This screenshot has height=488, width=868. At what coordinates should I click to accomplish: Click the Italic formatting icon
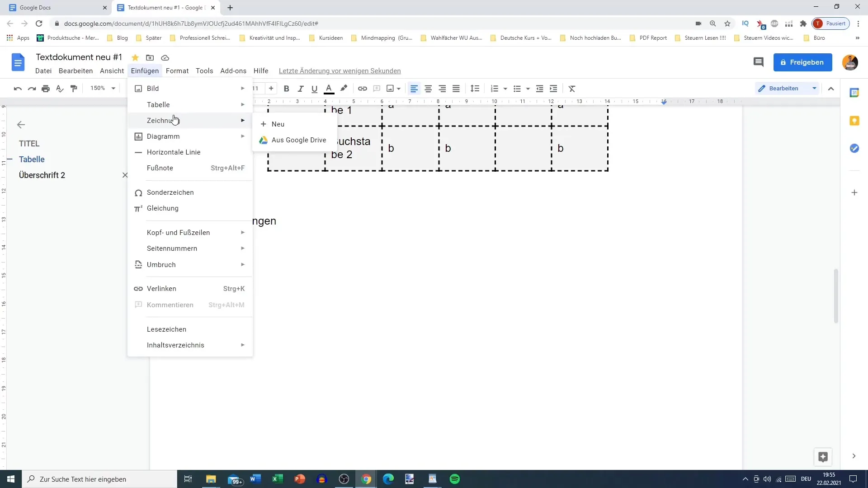pyautogui.click(x=301, y=88)
